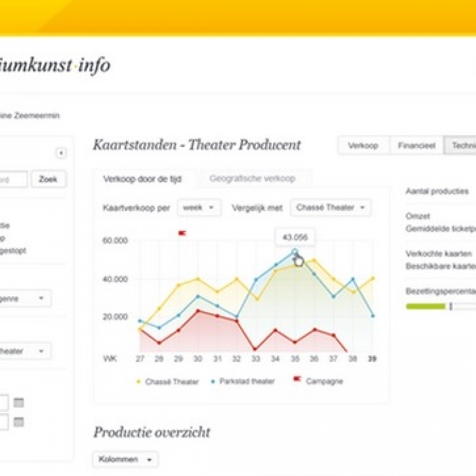Click the podiumkunst.info logo

55,65
